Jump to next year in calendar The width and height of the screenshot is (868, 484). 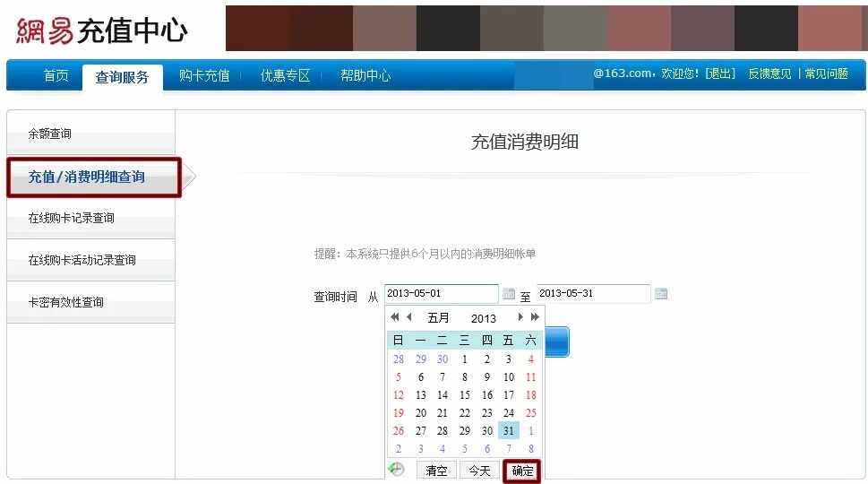coord(535,317)
